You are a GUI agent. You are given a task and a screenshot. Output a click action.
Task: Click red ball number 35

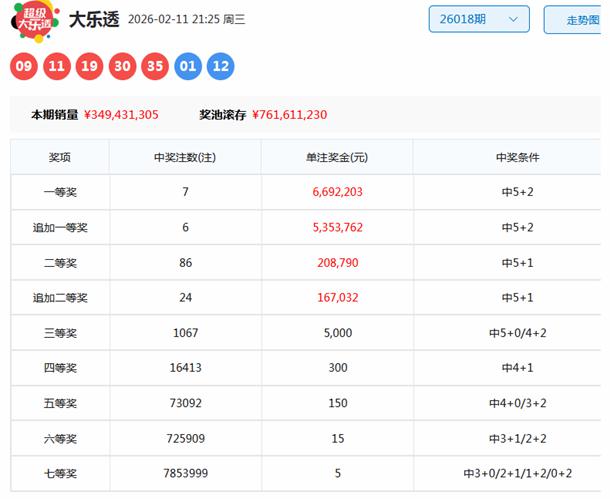(155, 67)
